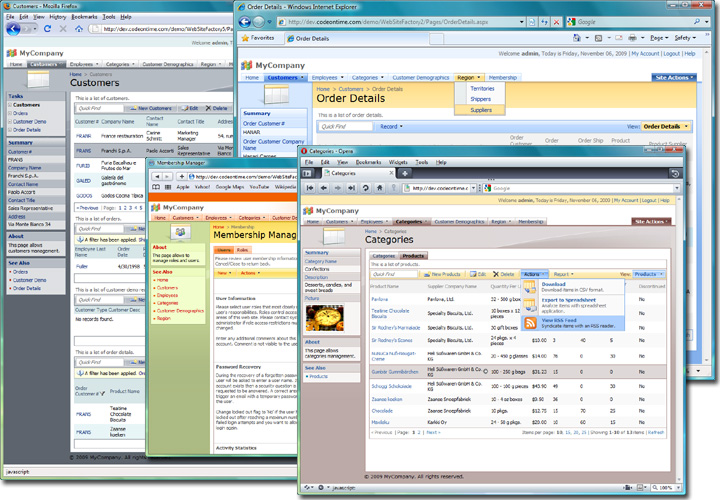The image size is (720, 500).
Task: Click the IE home page icon in command bar
Action: 577,38
